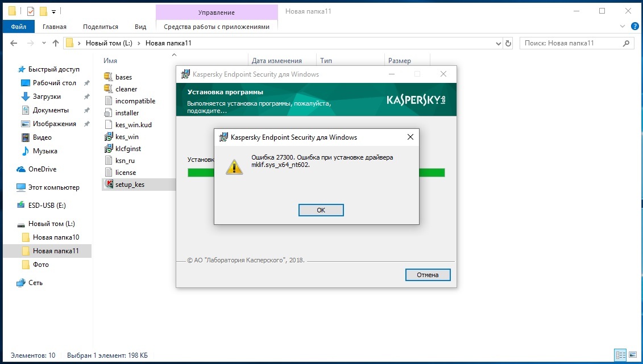This screenshot has width=643, height=364.
Task: Sort by Имя column header
Action: point(110,61)
